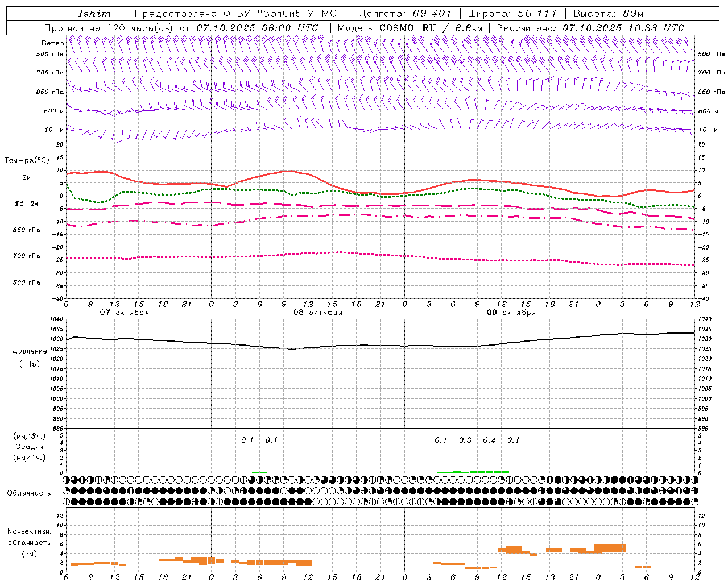Image resolution: width=728 pixels, height=582 pixels.
Task: Select the '09 октября' date label
Action: click(511, 312)
